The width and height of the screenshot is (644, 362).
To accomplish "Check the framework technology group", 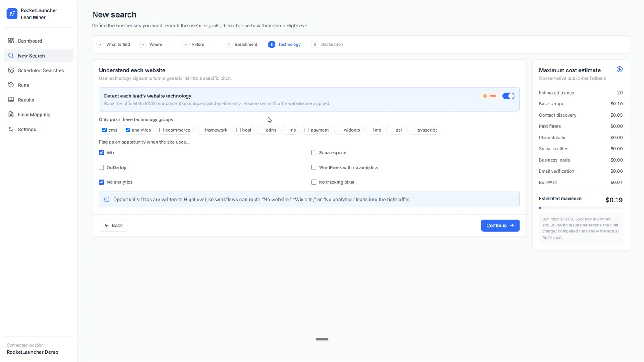I will pyautogui.click(x=201, y=130).
